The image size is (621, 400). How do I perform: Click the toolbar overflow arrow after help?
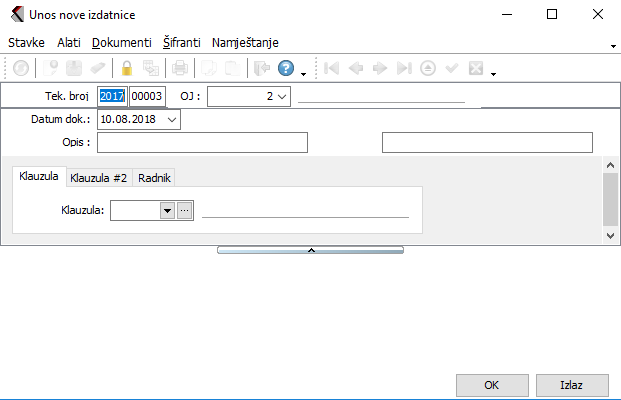[x=303, y=74]
